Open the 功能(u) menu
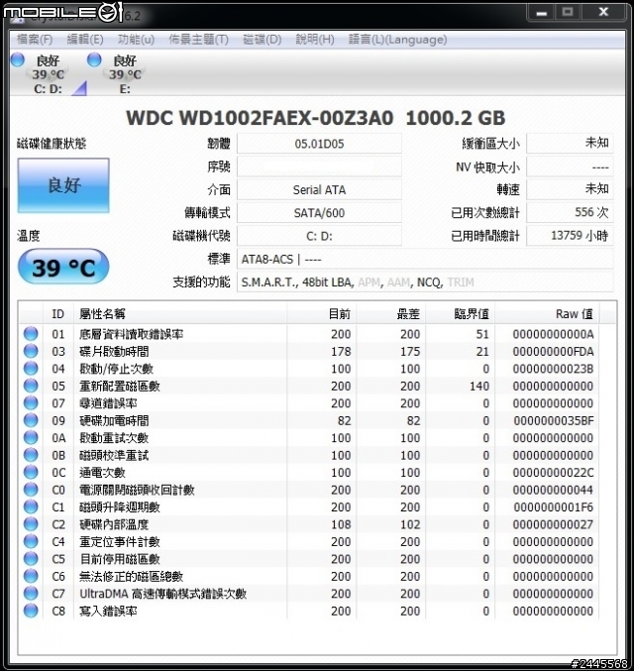Image resolution: width=634 pixels, height=672 pixels. 136,40
